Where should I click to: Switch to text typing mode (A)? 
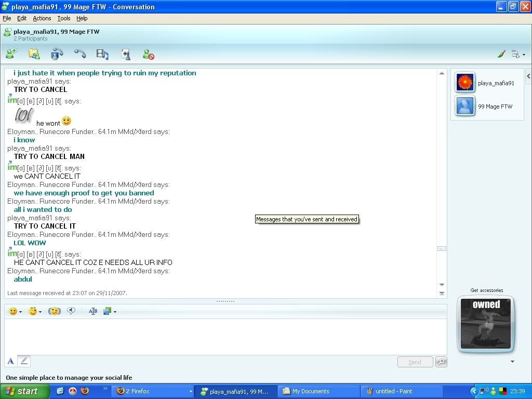click(x=10, y=361)
